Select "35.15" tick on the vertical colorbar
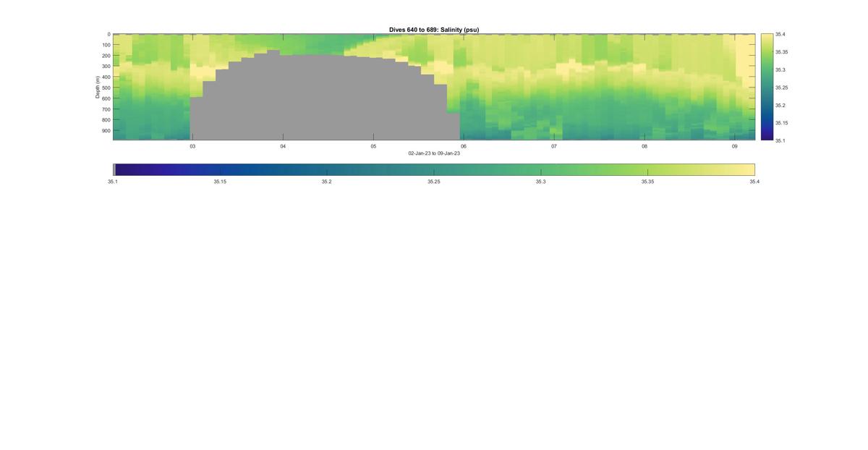 (782, 123)
